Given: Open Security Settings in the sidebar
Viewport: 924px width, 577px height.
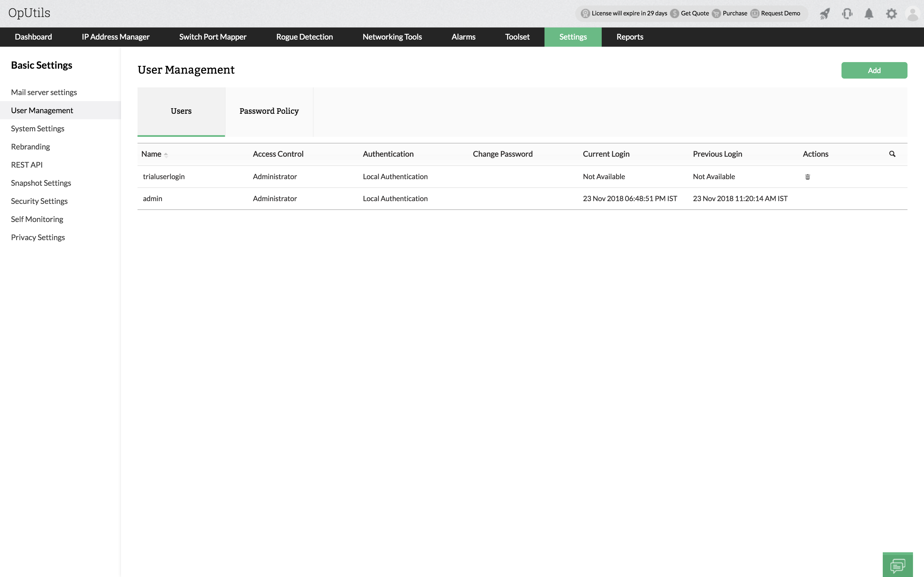Looking at the screenshot, I should click(39, 201).
